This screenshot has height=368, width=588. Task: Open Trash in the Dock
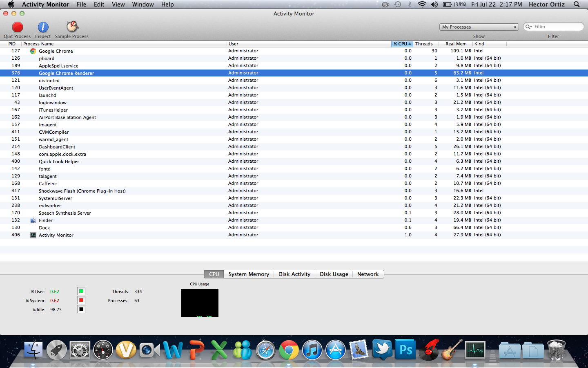tap(556, 350)
